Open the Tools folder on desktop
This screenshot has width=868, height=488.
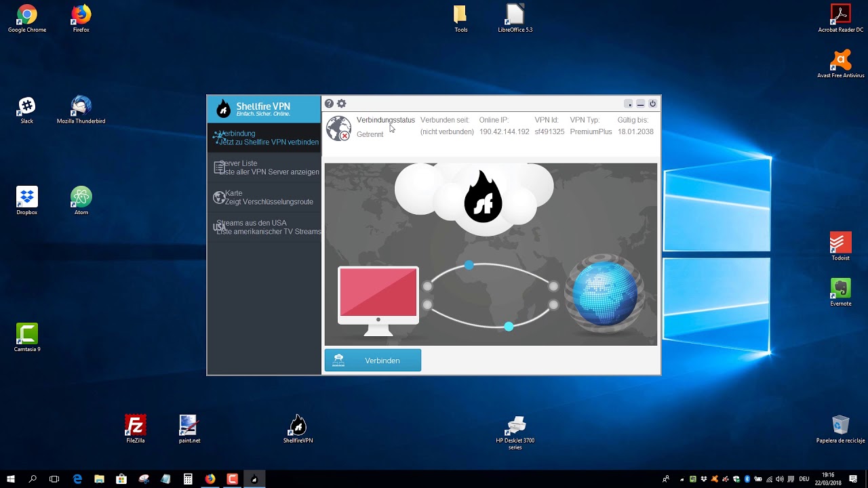click(x=461, y=19)
